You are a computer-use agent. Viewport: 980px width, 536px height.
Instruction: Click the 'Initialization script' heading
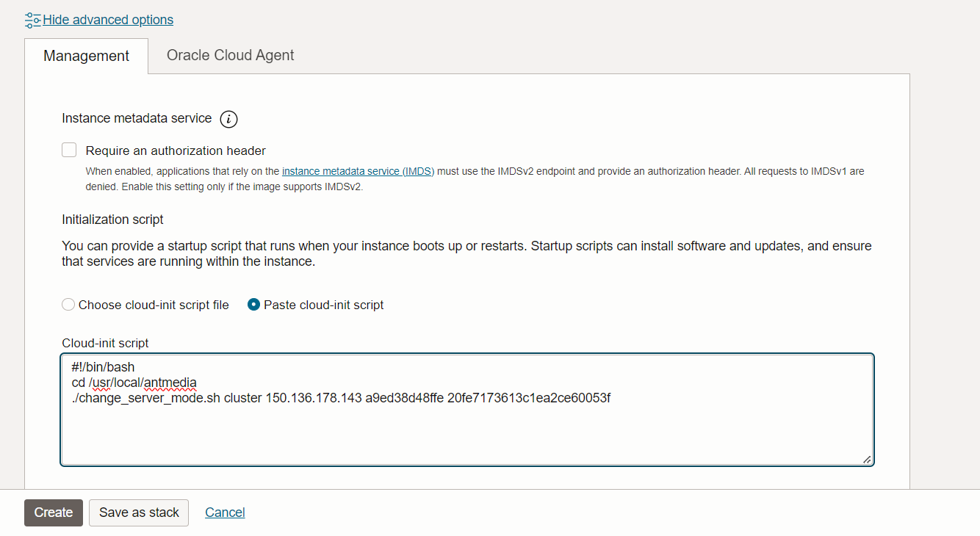(x=112, y=220)
